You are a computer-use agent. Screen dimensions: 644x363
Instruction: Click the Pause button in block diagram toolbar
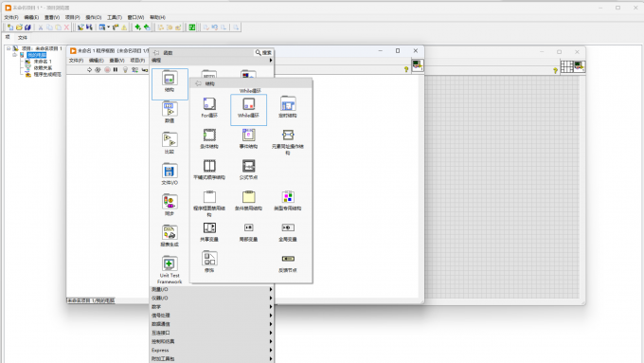point(116,70)
